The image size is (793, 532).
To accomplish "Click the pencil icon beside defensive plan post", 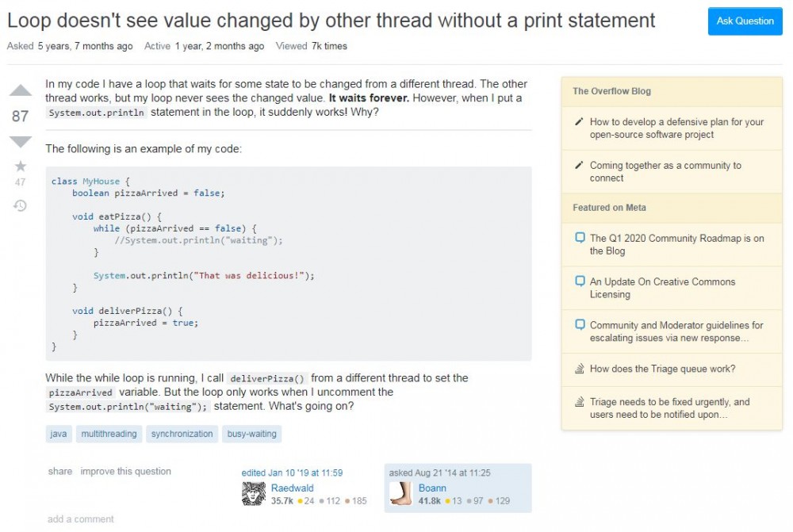I will tap(580, 122).
